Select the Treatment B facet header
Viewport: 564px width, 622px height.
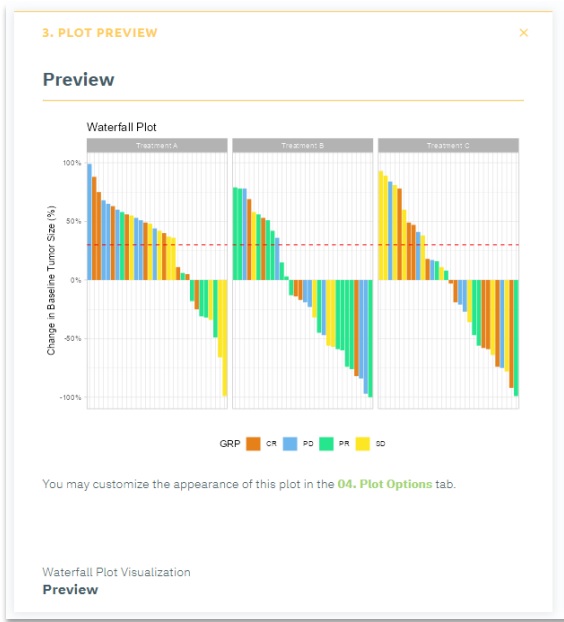point(303,146)
